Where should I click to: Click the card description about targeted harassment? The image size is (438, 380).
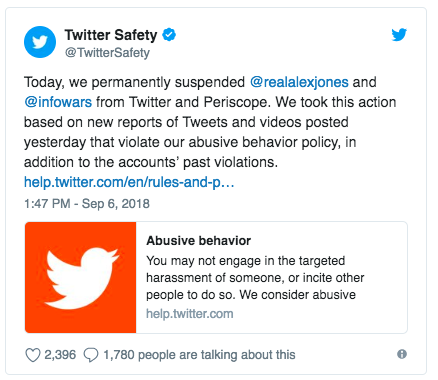[x=255, y=278]
